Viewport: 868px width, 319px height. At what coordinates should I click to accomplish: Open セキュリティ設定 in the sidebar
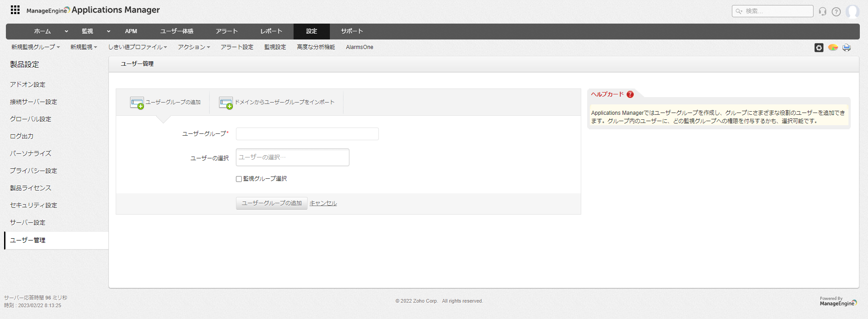(x=34, y=205)
